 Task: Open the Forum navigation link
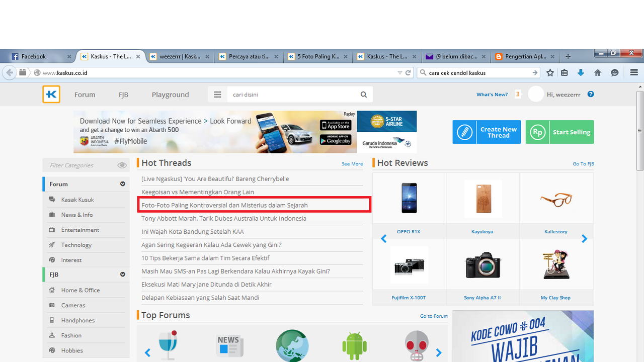point(85,95)
